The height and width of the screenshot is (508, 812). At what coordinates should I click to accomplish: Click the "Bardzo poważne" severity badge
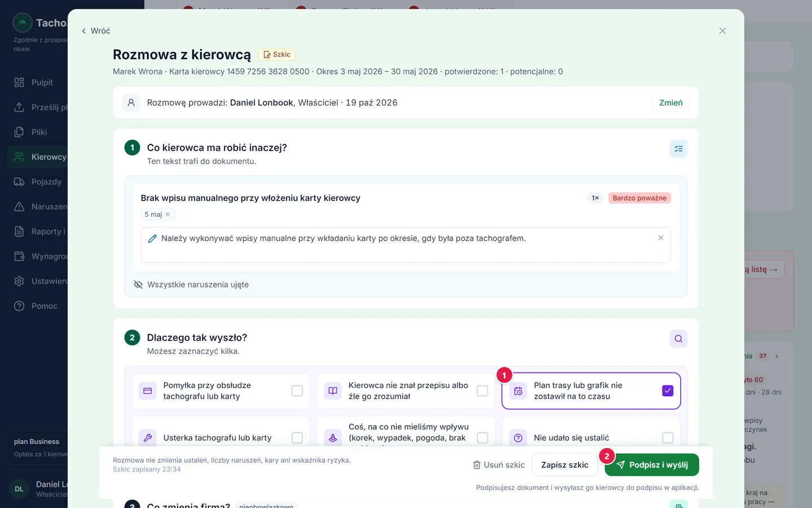pos(639,198)
